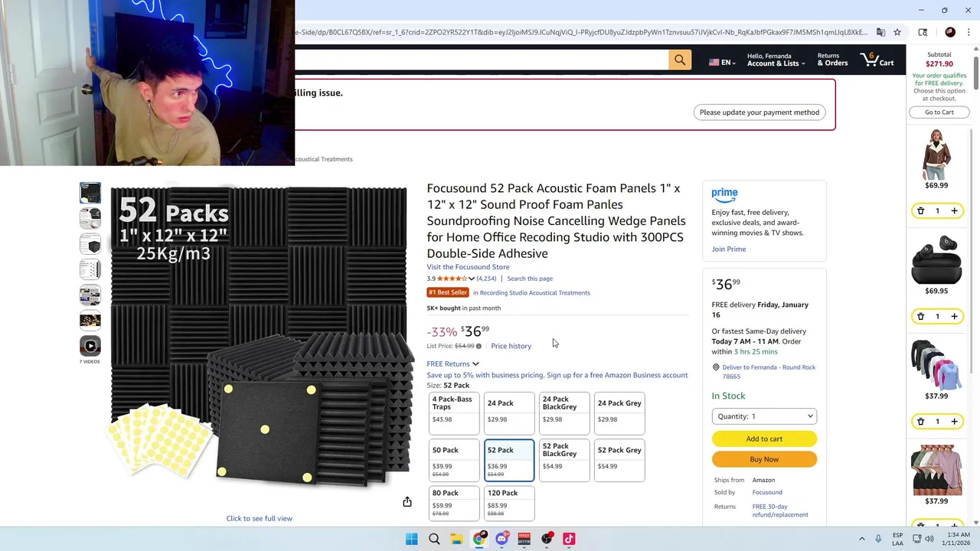This screenshot has width=980, height=551.
Task: Open Discord from the taskbar
Action: click(x=501, y=539)
